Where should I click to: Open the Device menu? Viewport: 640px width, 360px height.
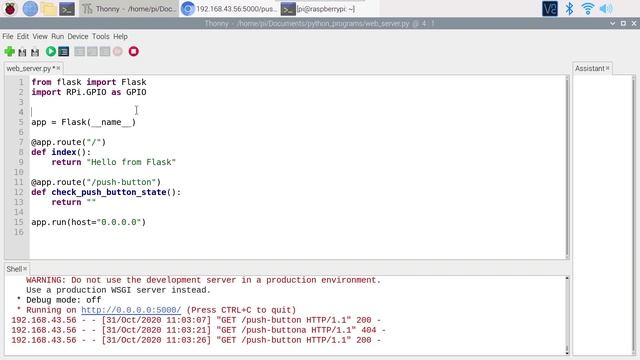coord(78,36)
